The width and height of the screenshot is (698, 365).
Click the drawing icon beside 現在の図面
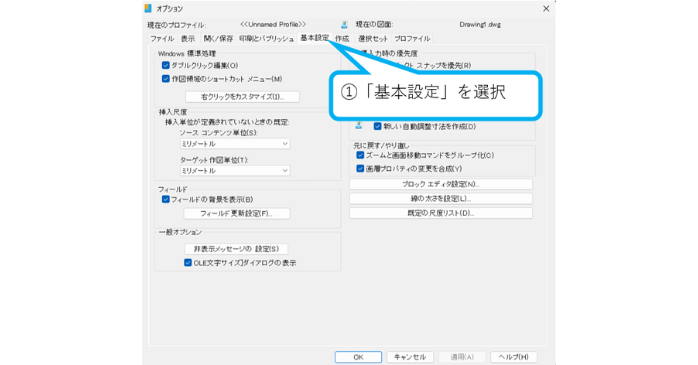(344, 25)
